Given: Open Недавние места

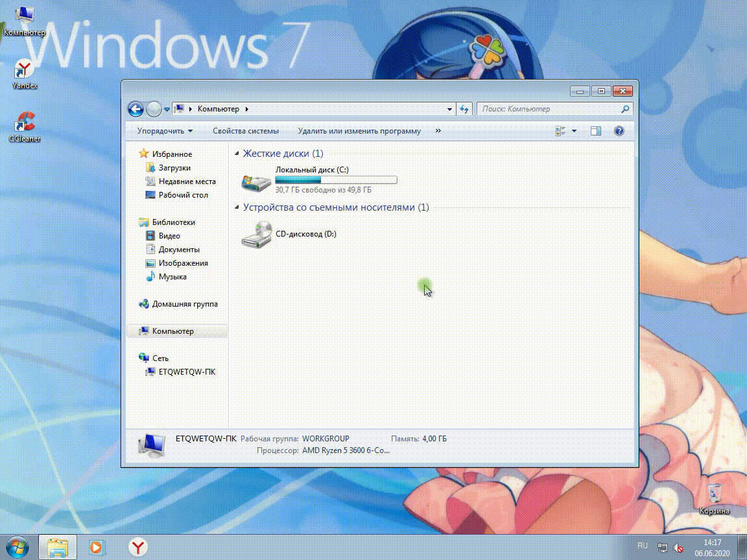Looking at the screenshot, I should pos(187,181).
